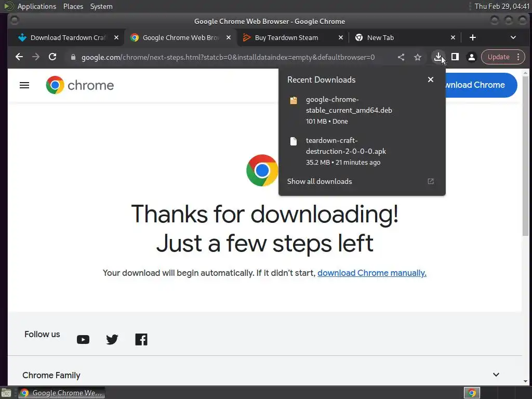Click the Chrome icon in the workspace switcher

tap(472, 393)
